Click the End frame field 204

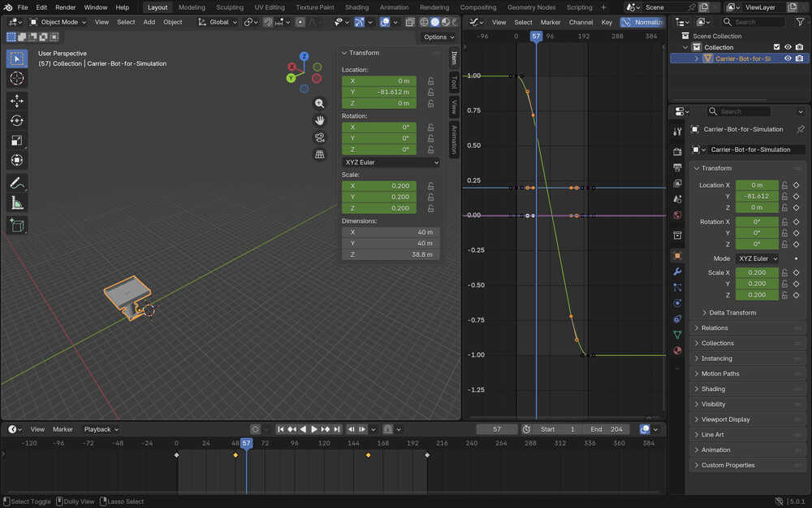[x=606, y=429]
